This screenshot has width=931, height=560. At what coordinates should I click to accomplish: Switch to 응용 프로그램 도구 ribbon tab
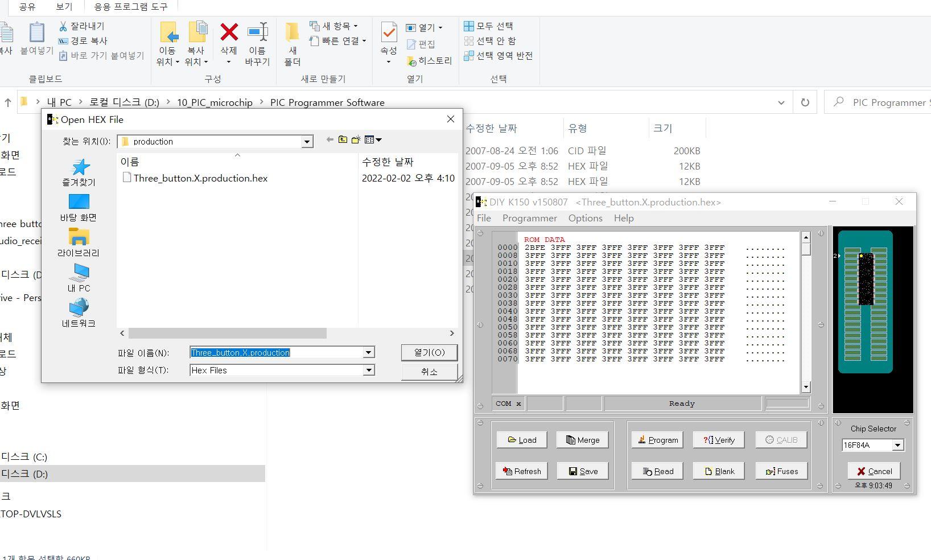pos(131,7)
